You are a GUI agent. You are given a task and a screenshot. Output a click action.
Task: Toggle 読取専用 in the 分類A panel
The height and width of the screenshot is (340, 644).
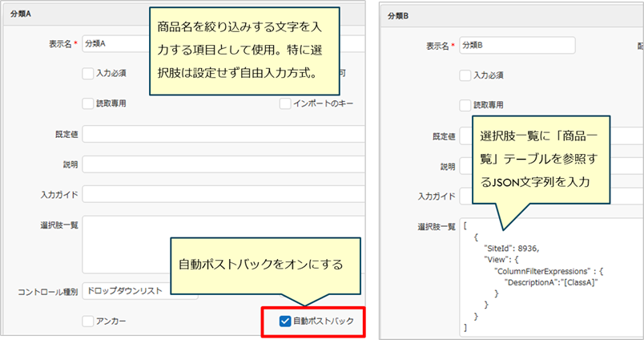click(88, 103)
